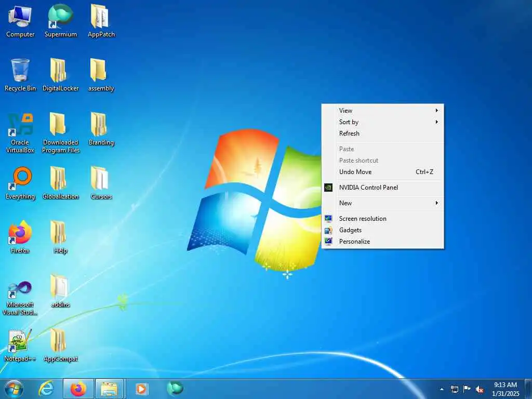532x399 pixels.
Task: Select the Recycle Bin icon
Action: pos(20,75)
